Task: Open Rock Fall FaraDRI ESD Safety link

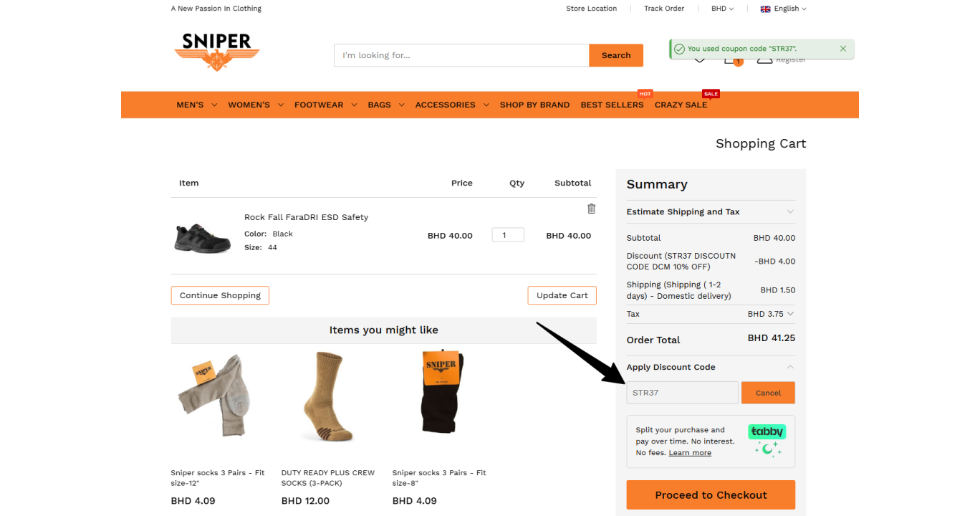Action: coord(306,217)
